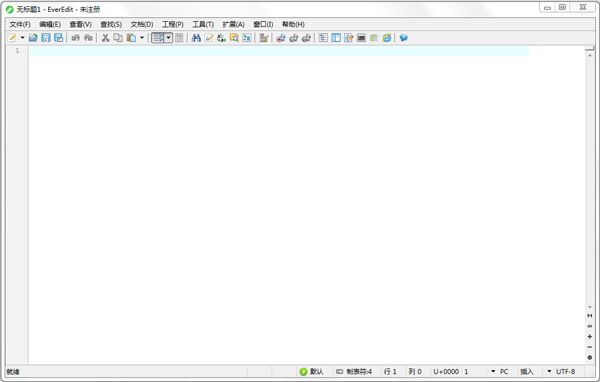Click the Undo arrow icon
The image size is (600, 382).
click(x=76, y=38)
